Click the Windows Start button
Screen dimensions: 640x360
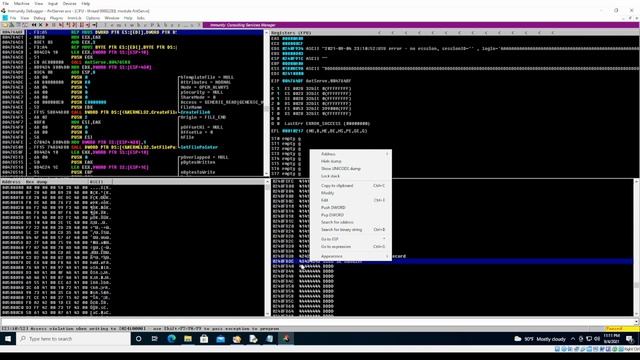click(8, 339)
